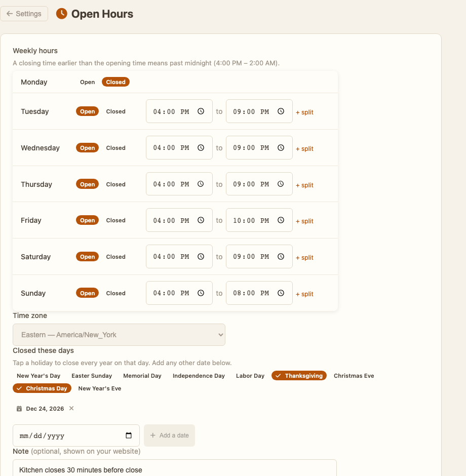Viewport: 466px width, 476px height.
Task: Toggle New Year's Eve holiday chip
Action: pyautogui.click(x=100, y=388)
